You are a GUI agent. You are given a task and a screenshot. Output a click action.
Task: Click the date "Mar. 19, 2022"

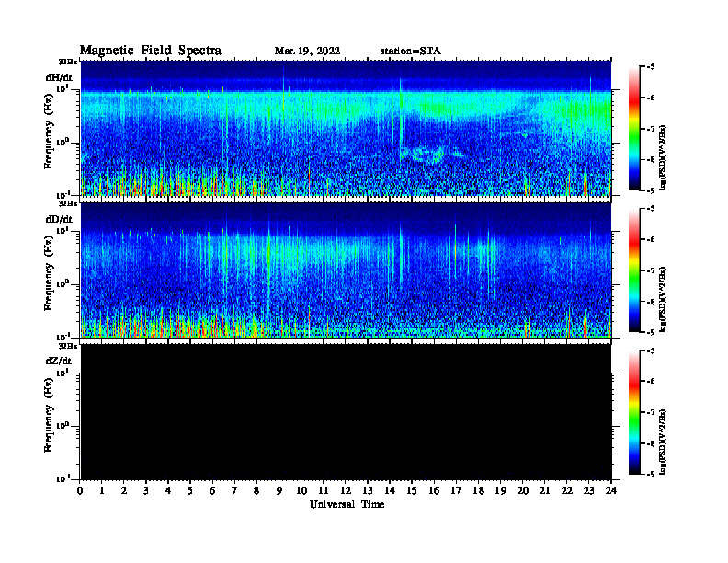click(307, 52)
